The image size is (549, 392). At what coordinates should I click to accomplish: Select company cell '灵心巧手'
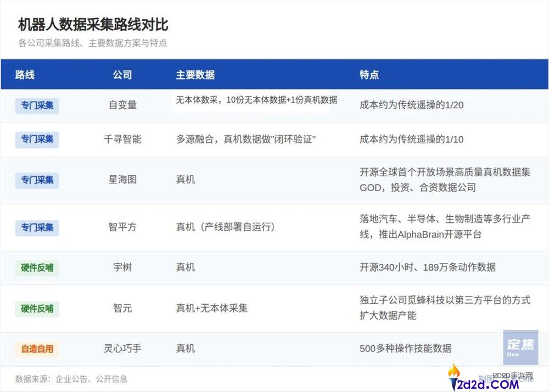(x=122, y=349)
